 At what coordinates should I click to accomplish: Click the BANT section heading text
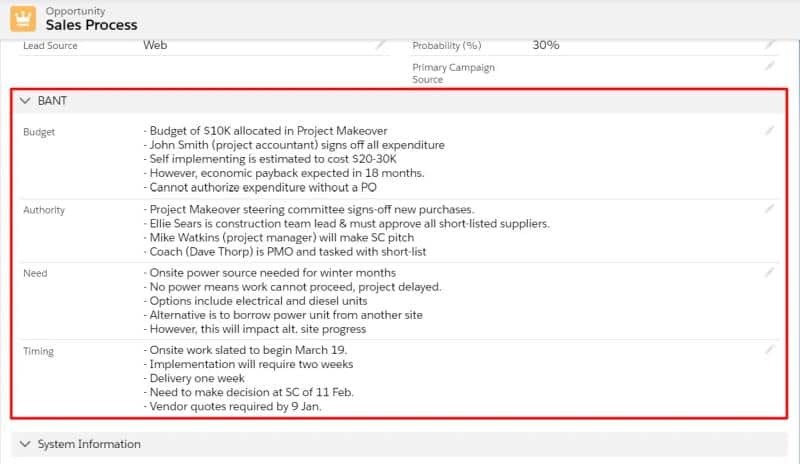52,102
